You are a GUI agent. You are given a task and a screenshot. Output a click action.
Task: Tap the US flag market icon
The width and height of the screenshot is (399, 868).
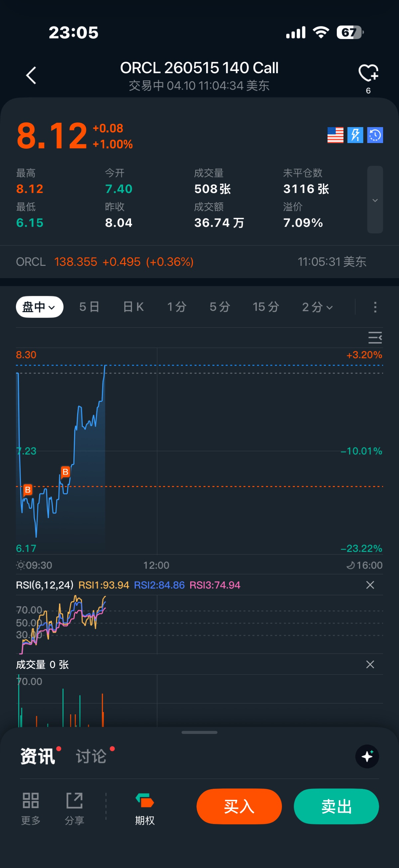[335, 135]
